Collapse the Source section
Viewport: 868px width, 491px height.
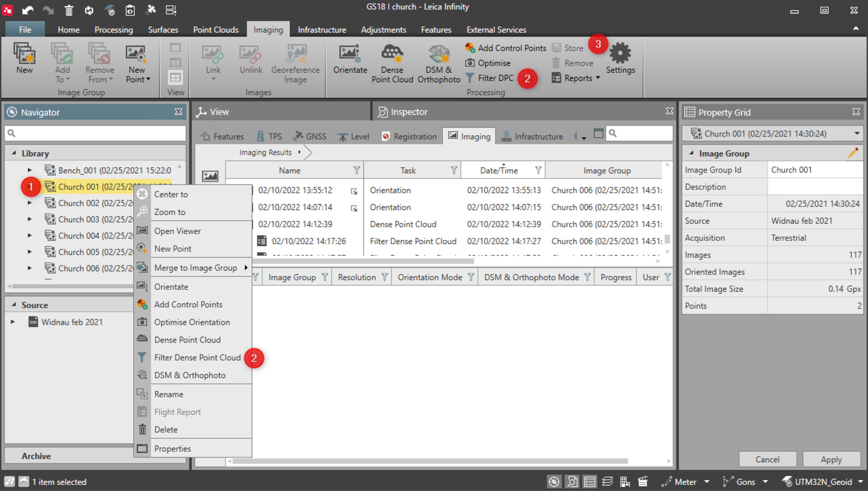click(x=14, y=305)
